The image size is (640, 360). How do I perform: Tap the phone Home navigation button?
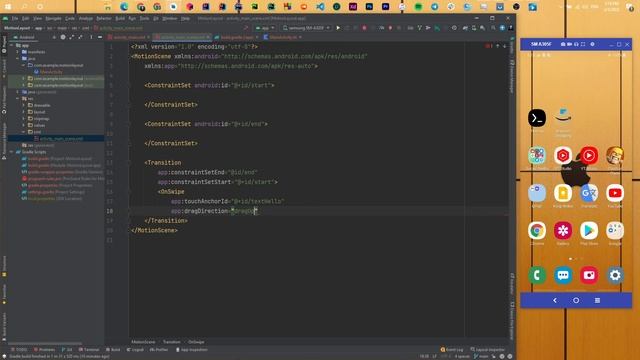coord(576,300)
